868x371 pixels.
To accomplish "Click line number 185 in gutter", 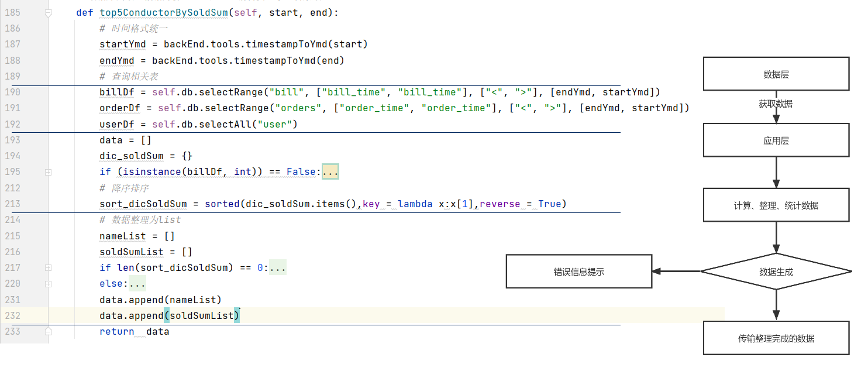I will point(12,13).
